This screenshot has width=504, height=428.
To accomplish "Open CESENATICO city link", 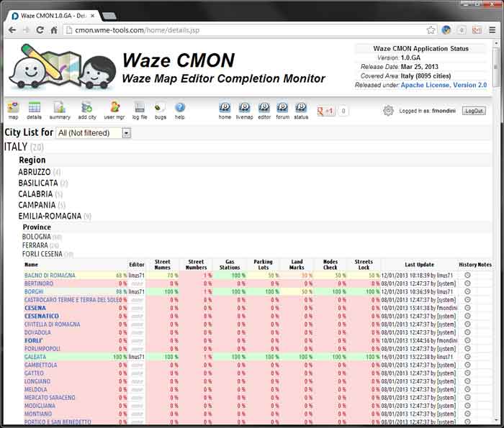I will tap(42, 316).
